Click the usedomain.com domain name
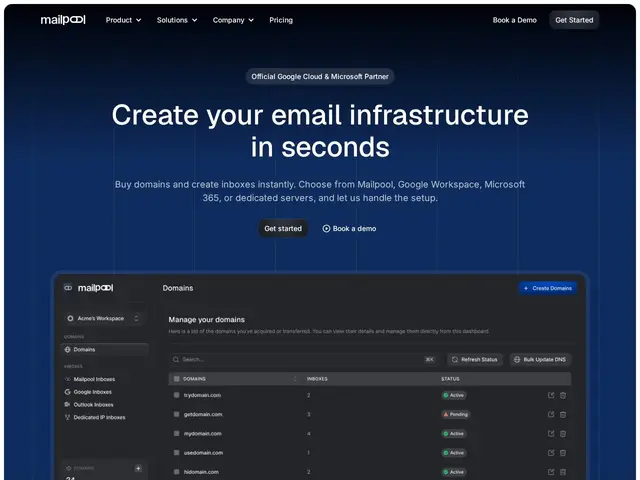This screenshot has height=480, width=640. [203, 453]
